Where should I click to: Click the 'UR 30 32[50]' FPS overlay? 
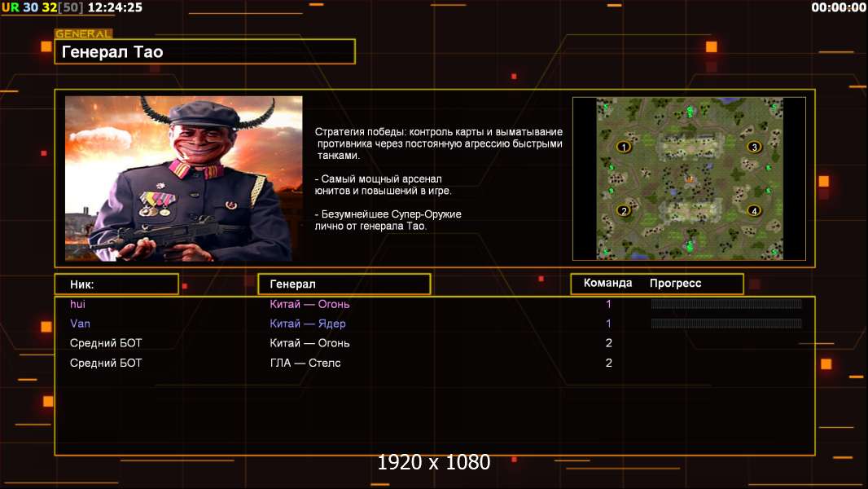[x=42, y=7]
